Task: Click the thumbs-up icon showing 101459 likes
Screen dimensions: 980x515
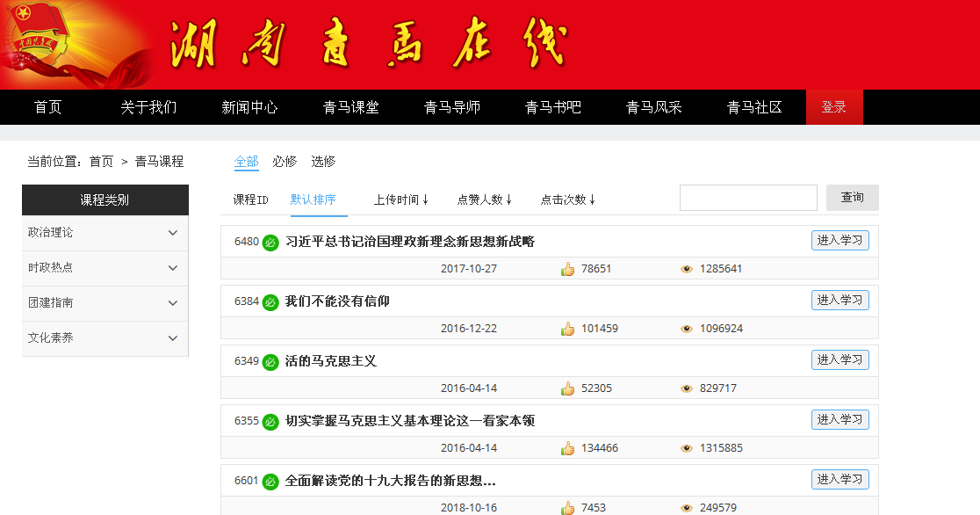Action: [567, 329]
